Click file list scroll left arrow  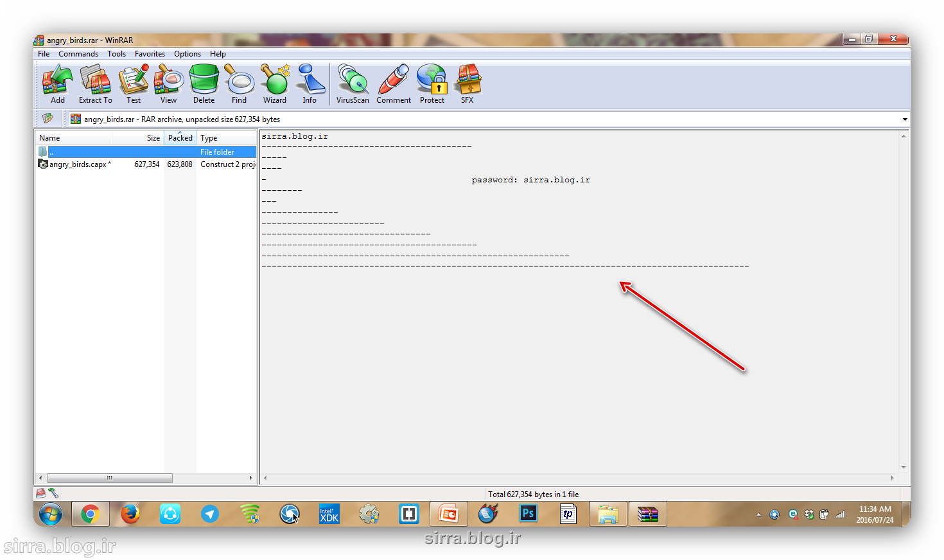coord(40,478)
